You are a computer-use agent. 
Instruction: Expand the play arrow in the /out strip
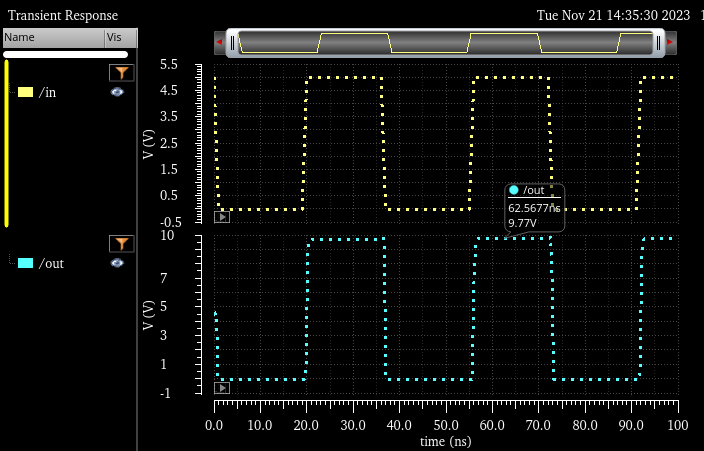point(222,387)
